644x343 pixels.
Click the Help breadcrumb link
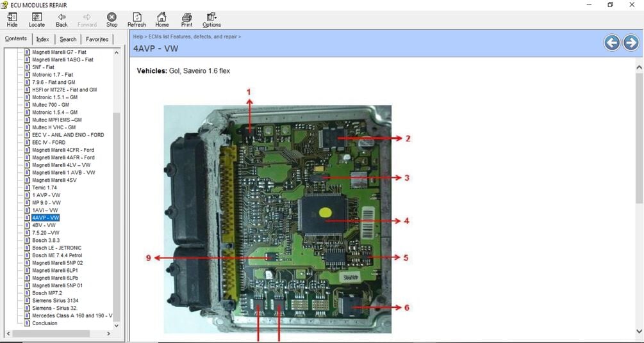click(138, 36)
